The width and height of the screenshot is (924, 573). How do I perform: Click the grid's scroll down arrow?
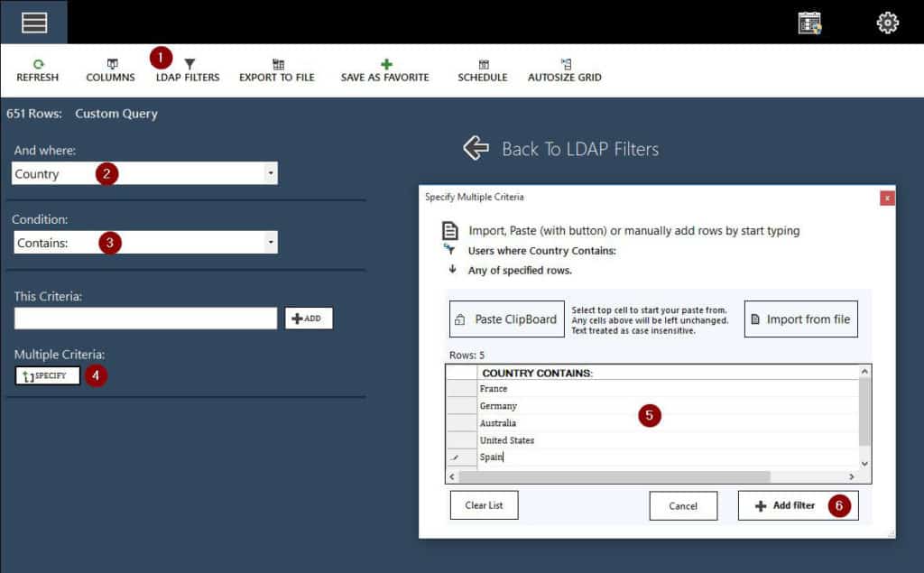tap(864, 464)
